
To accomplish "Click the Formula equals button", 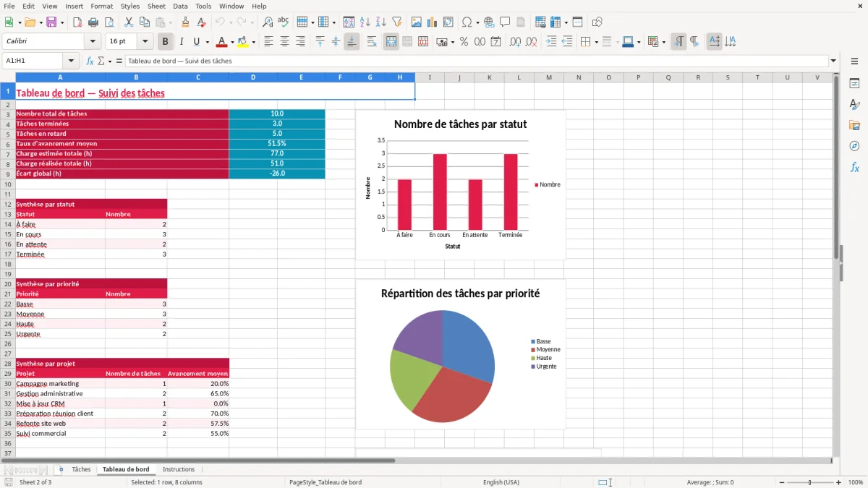I will pos(119,61).
